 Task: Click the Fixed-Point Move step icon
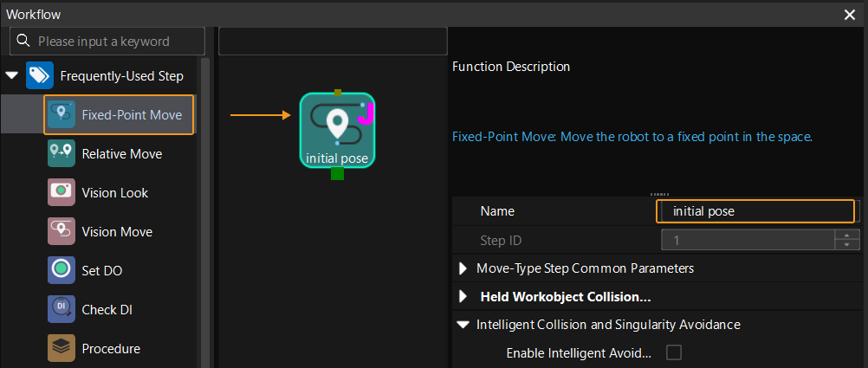[61, 114]
